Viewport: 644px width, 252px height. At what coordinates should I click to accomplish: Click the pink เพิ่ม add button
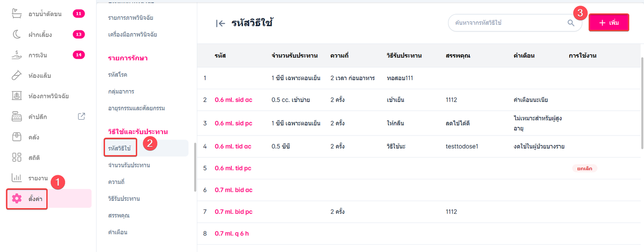[x=609, y=23]
